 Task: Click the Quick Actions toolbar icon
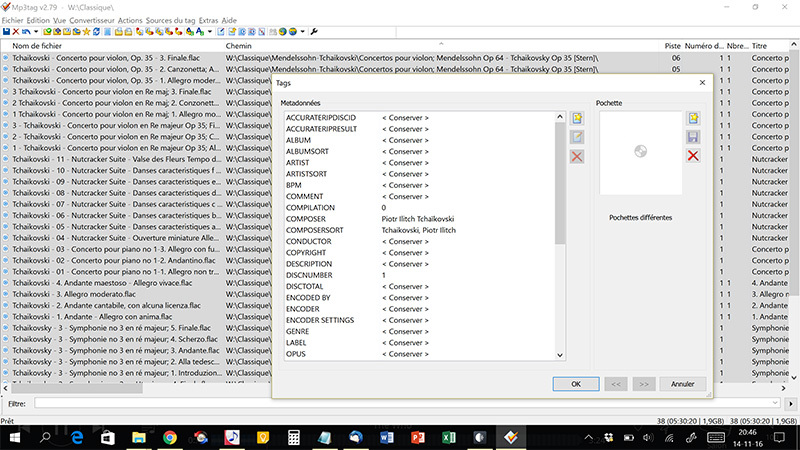pos(199,32)
